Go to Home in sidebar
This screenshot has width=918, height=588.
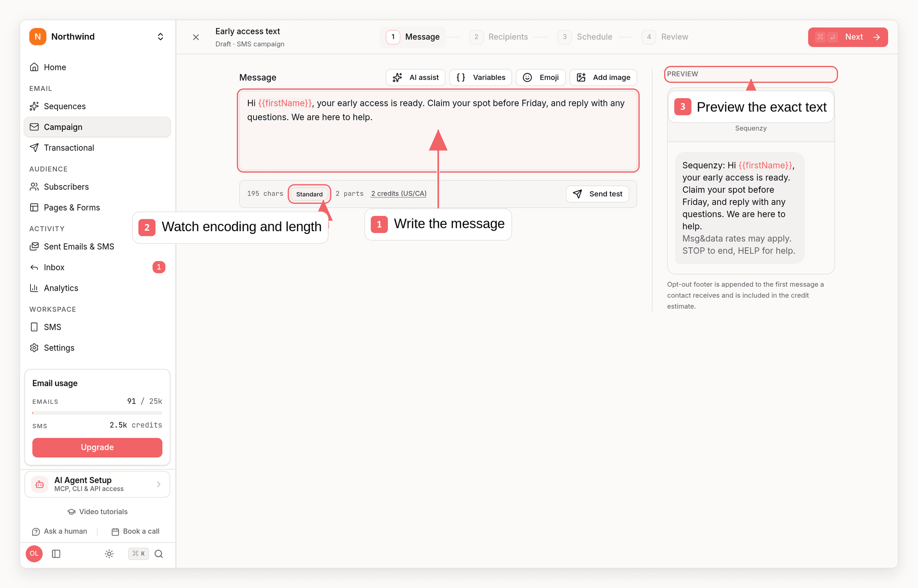point(97,67)
